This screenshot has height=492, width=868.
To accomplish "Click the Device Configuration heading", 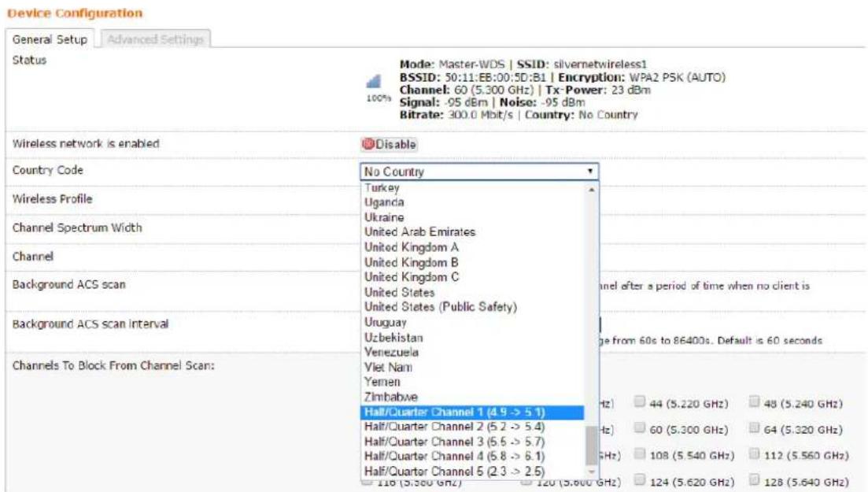I will coord(75,13).
